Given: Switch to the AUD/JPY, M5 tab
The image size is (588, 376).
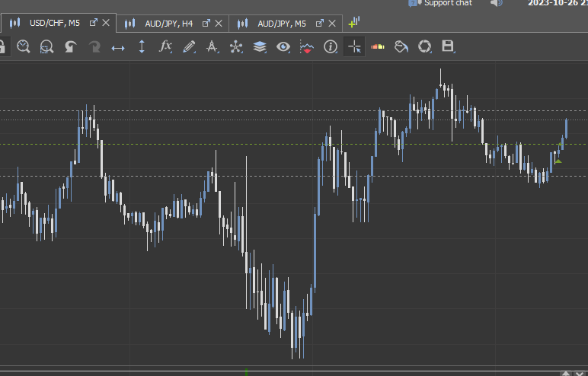Looking at the screenshot, I should [x=281, y=24].
